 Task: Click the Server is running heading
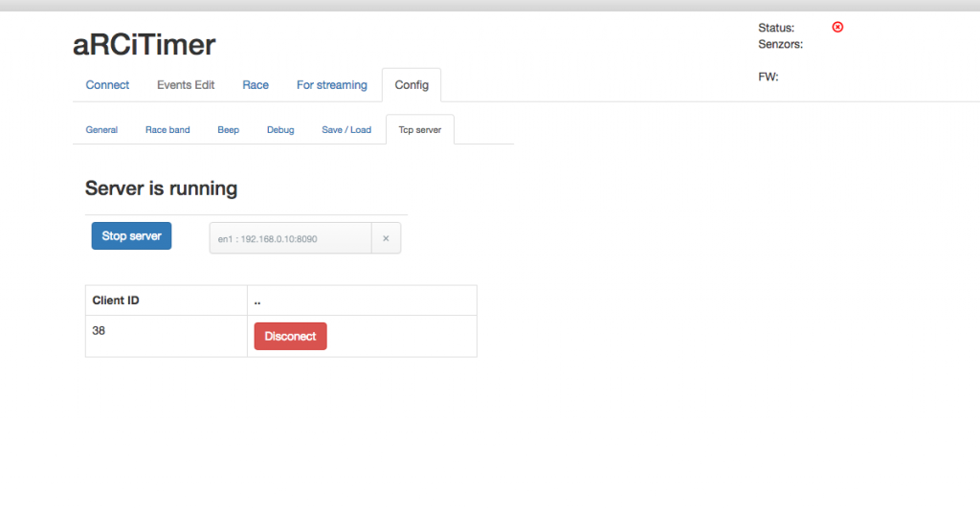(x=161, y=188)
